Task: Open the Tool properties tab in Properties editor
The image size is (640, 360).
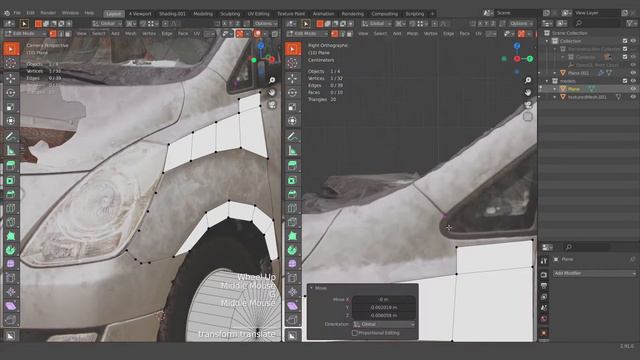Action: click(544, 261)
